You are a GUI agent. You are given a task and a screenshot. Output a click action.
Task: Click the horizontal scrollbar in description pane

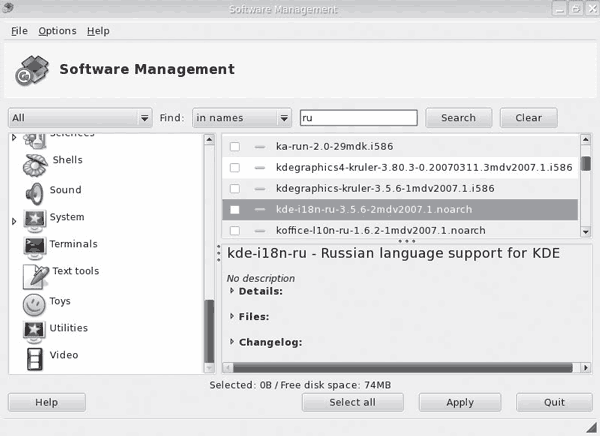[x=400, y=368]
